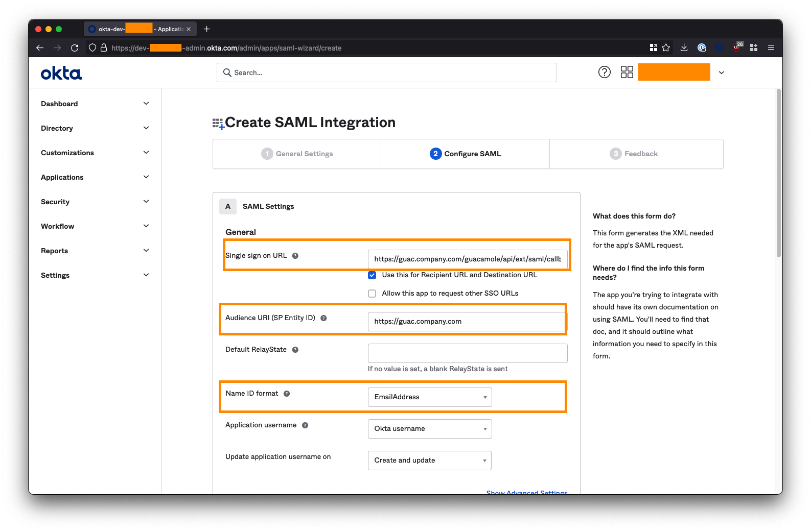Image resolution: width=811 pixels, height=532 pixels.
Task: Bookmark this page with the star icon
Action: 666,48
